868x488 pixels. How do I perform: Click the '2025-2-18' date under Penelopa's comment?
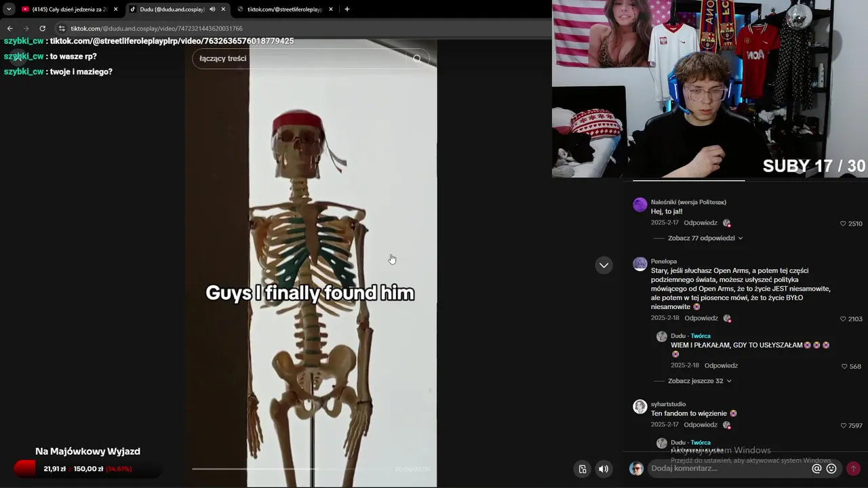click(x=665, y=318)
